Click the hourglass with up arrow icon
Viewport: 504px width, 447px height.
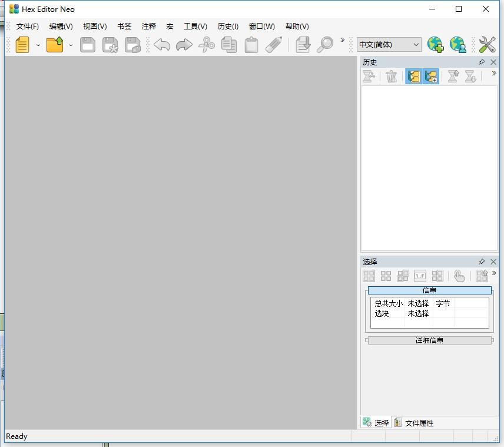point(453,77)
